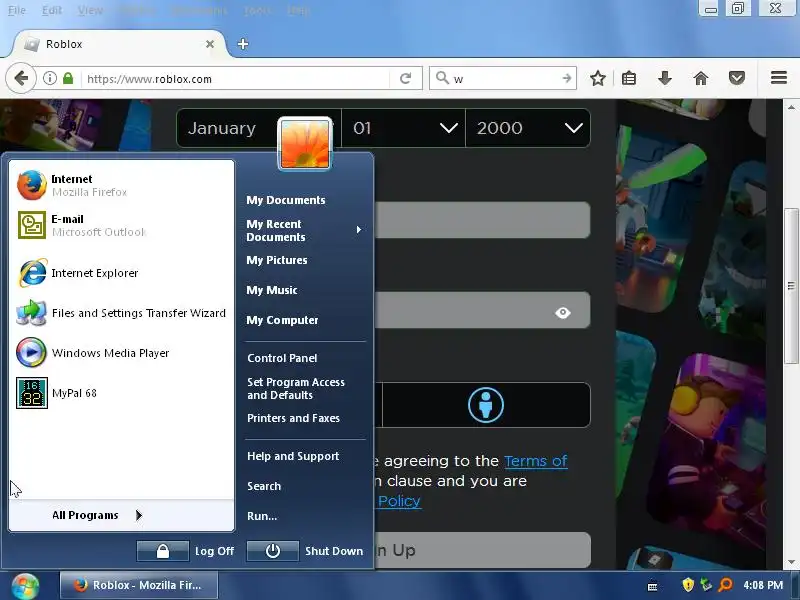
Task: Bookmark this page with star icon
Action: (597, 79)
